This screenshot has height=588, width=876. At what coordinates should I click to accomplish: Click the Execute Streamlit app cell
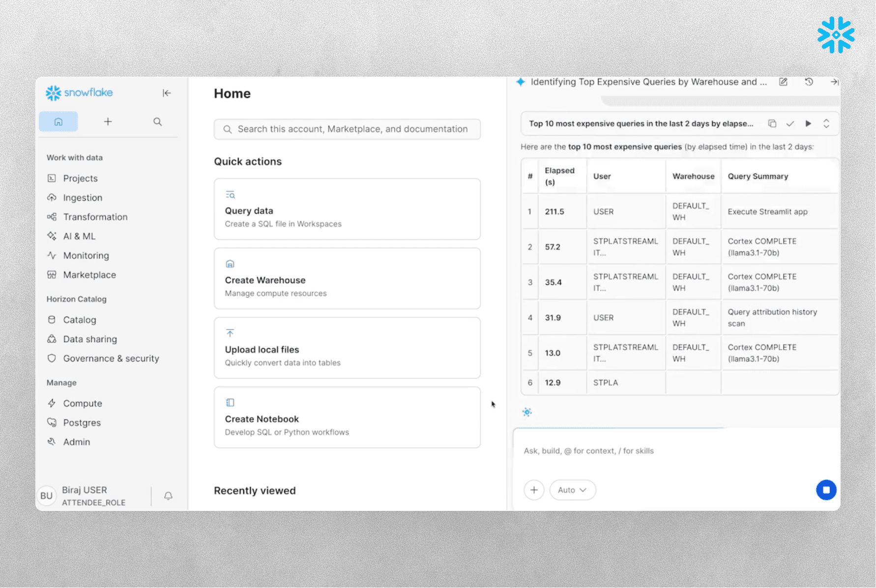pos(779,211)
